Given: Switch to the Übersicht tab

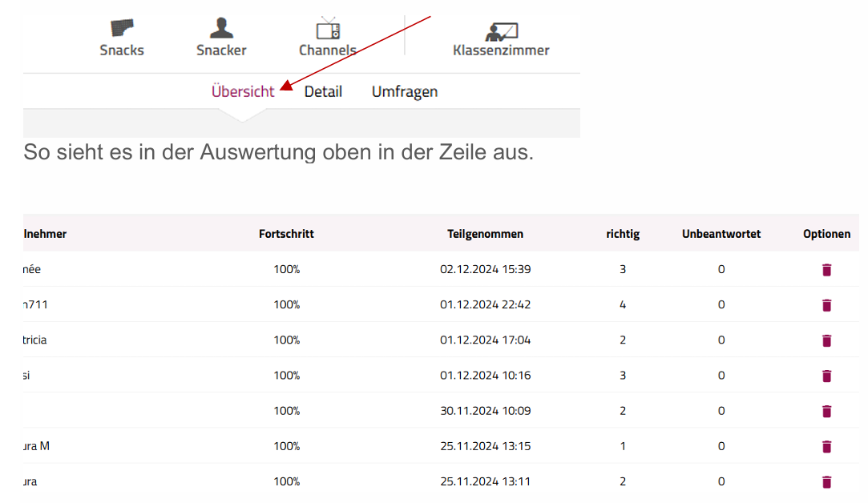Looking at the screenshot, I should coord(242,91).
